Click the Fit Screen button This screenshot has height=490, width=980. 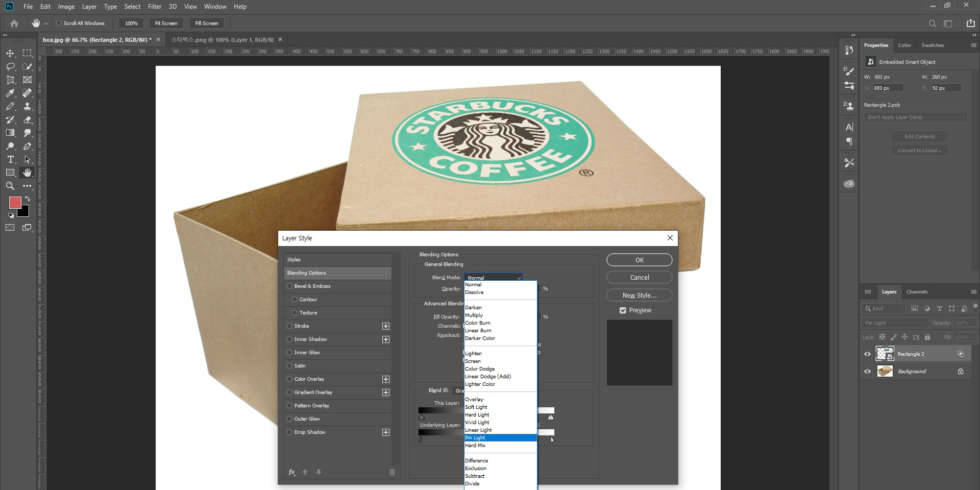(x=166, y=23)
